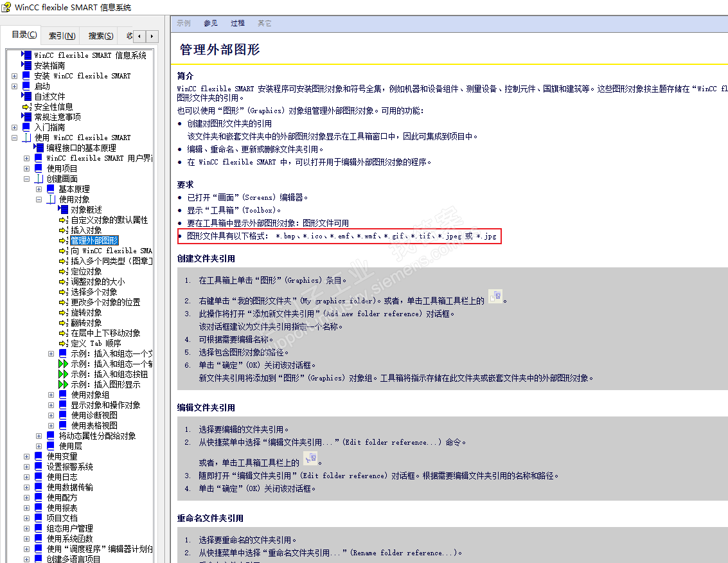Image resolution: width=728 pixels, height=563 pixels.
Task: Click the 创建文件夹引用 section heading
Action: 206,259
